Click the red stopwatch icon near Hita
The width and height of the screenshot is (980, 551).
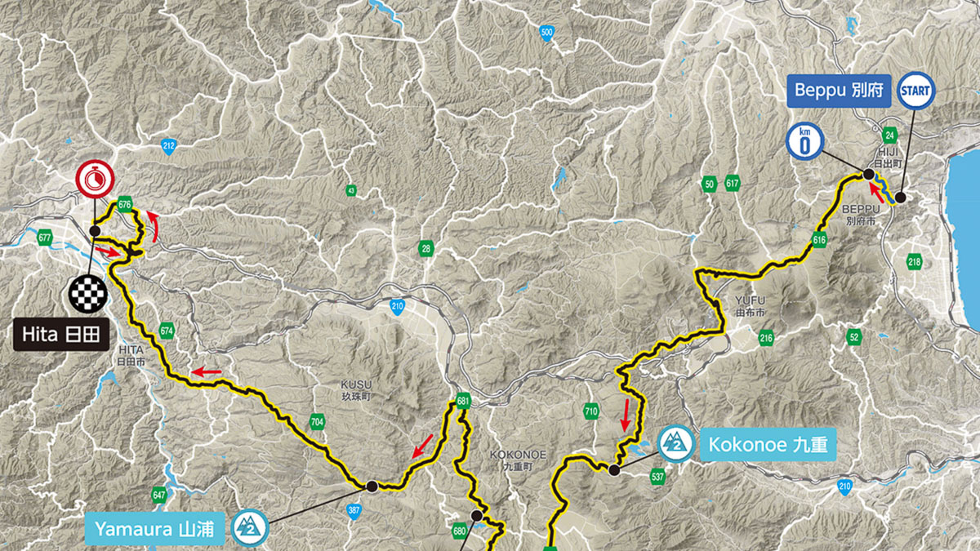[x=95, y=178]
